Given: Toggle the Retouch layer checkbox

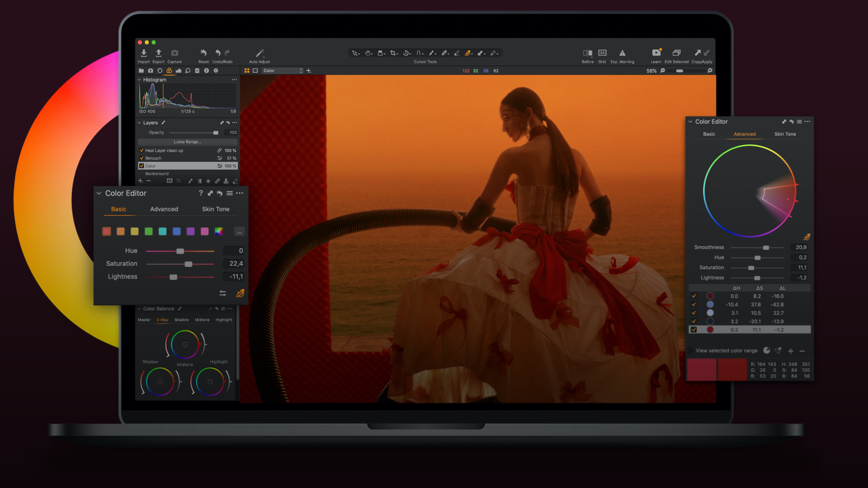Looking at the screenshot, I should click(142, 158).
